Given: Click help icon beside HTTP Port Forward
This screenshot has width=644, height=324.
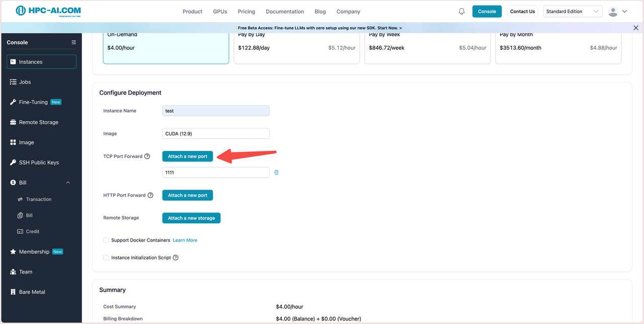Looking at the screenshot, I should 150,195.
